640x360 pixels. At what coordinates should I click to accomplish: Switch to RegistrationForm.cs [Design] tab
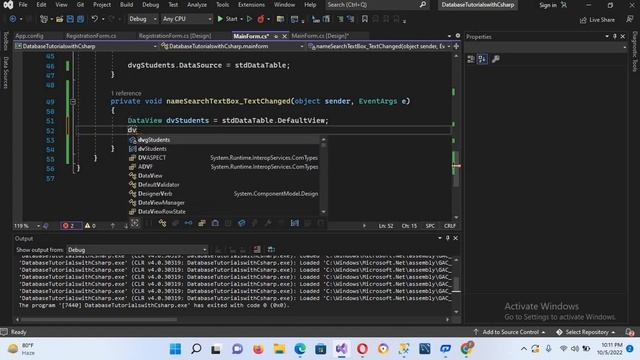click(175, 36)
